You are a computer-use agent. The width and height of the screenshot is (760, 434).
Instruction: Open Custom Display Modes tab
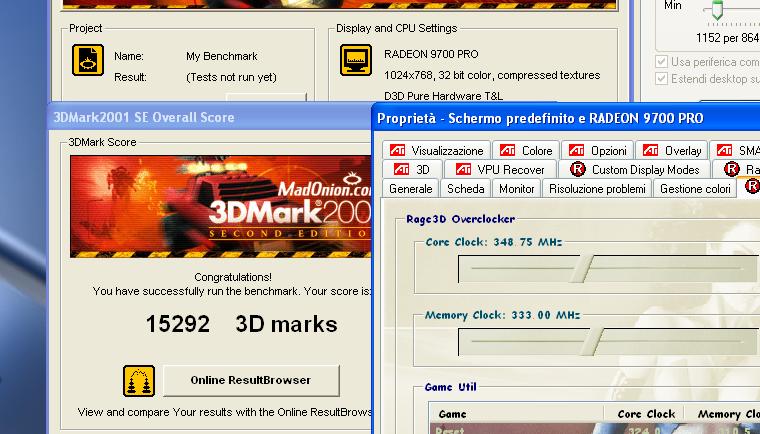tap(634, 169)
